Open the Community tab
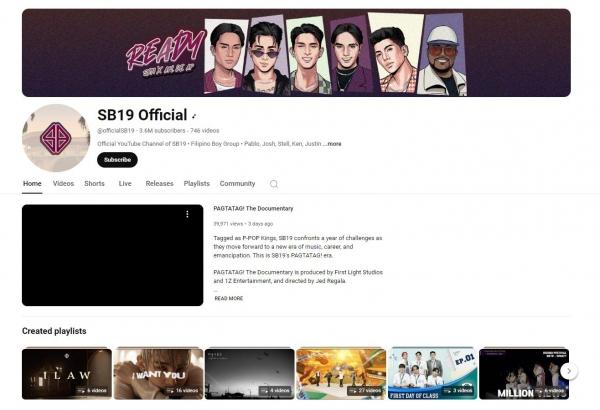The height and width of the screenshot is (410, 600). [237, 184]
